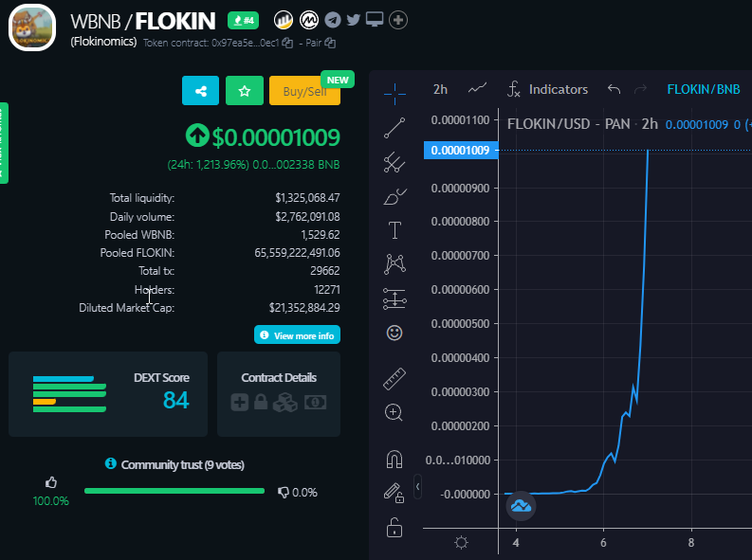Screen dimensions: 752x560
Task: Click the Buy/Sell button
Action: 305,91
